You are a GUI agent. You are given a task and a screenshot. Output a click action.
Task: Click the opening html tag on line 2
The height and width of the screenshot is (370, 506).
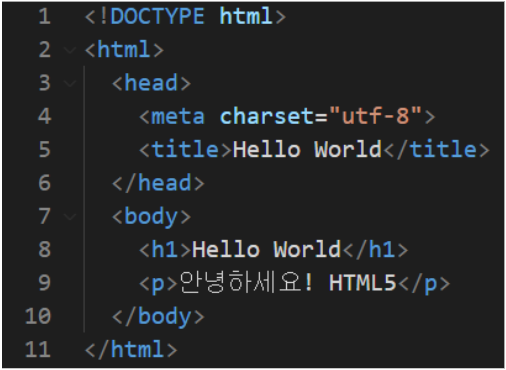[124, 50]
